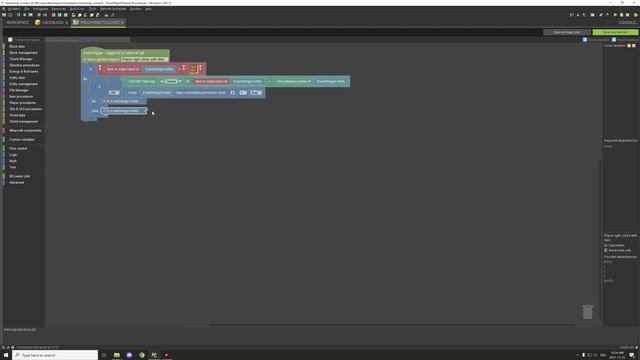Click the taskbar search box

pyautogui.click(x=55, y=355)
